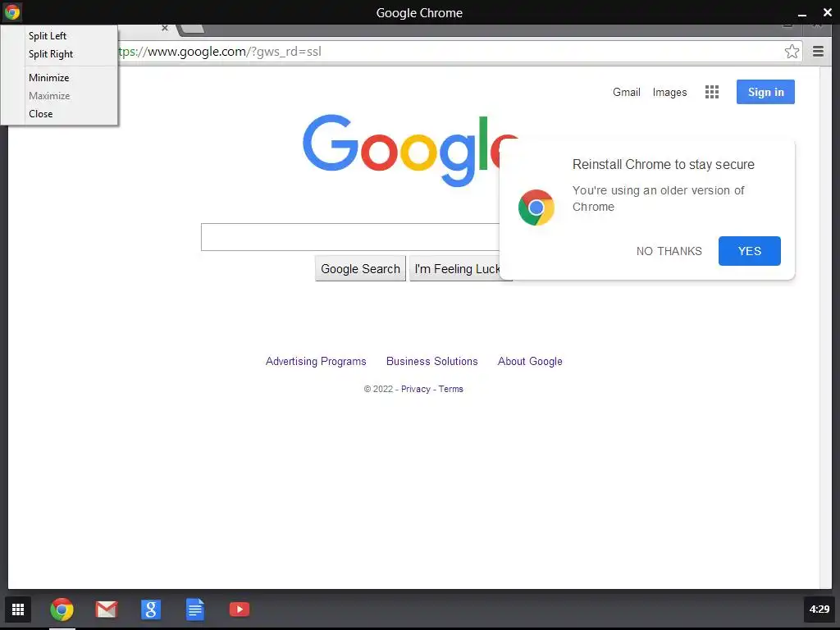
Task: Bookmark the page with the star icon
Action: coord(792,52)
